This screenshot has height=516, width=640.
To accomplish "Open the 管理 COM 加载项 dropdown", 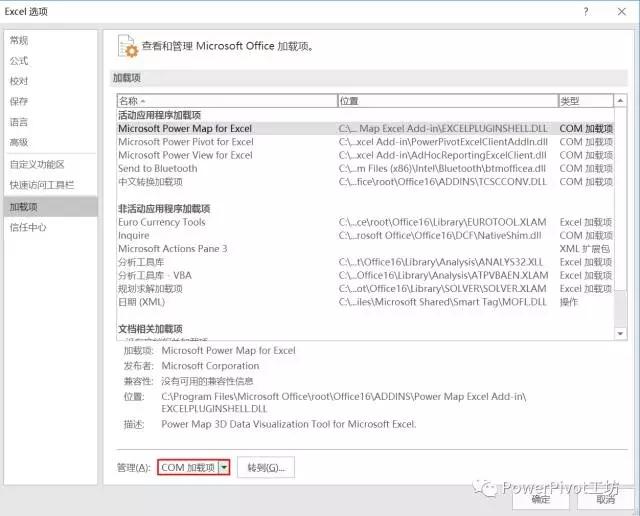I will click(x=224, y=467).
